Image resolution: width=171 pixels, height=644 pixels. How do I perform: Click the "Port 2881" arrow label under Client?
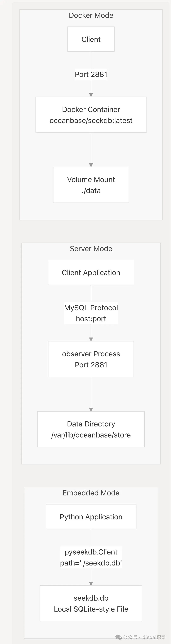point(91,74)
